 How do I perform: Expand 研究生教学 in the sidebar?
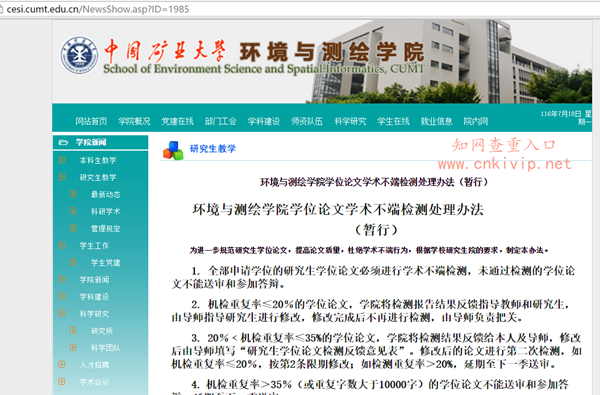click(x=98, y=177)
